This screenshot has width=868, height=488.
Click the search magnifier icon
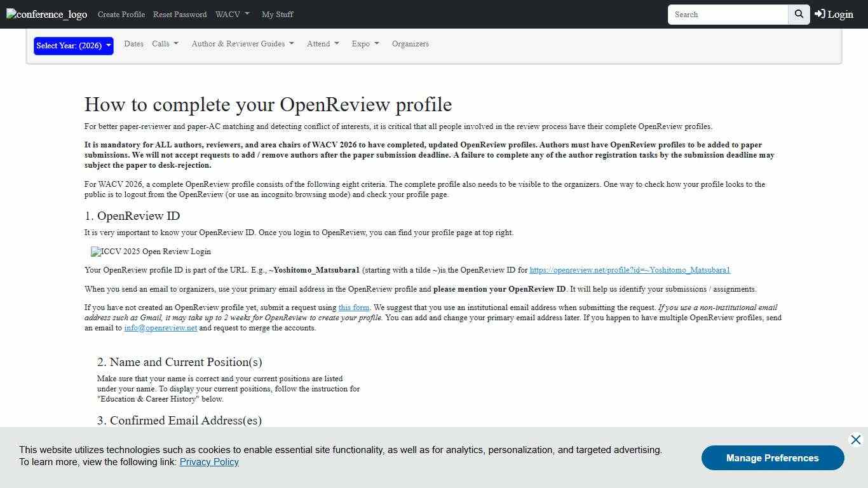[798, 14]
